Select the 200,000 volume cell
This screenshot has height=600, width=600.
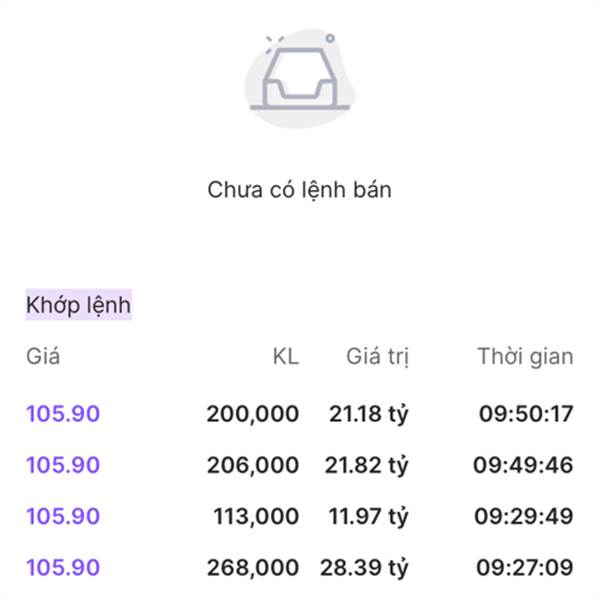point(252,413)
